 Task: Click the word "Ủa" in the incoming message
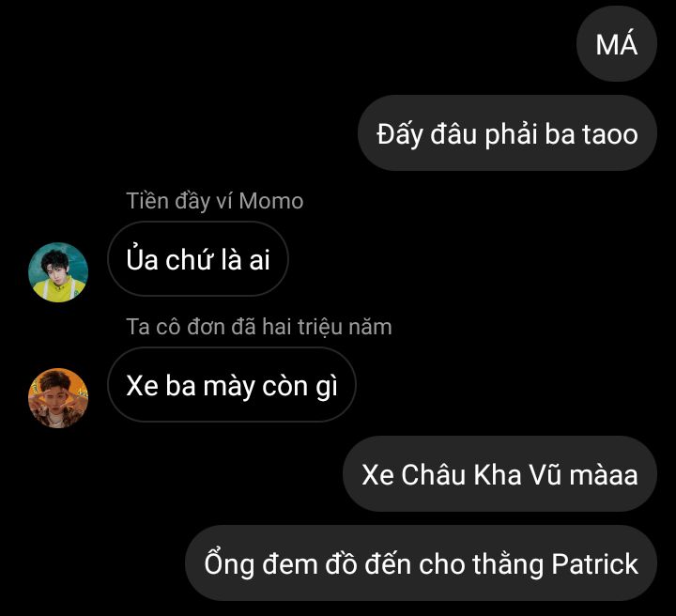tap(142, 258)
